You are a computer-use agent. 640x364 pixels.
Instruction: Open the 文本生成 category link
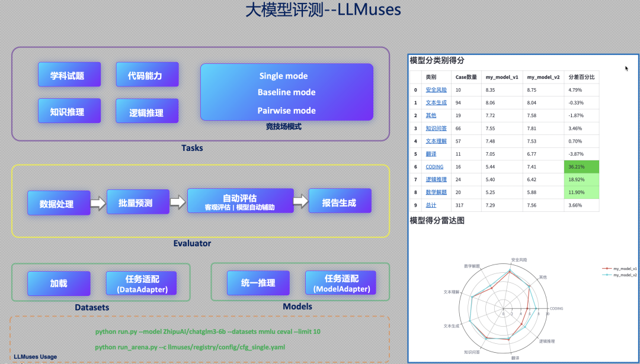click(436, 103)
